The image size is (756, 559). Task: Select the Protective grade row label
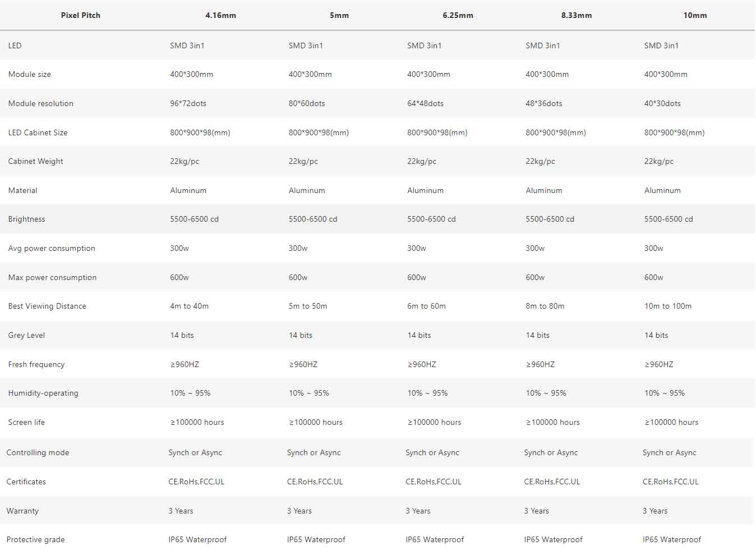[x=35, y=540]
